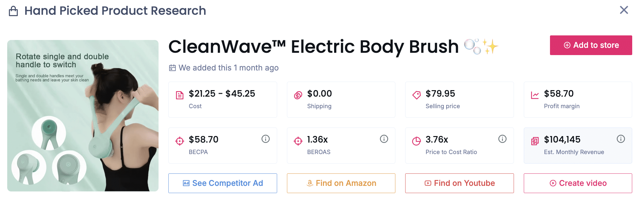Viewport: 644px width, 198px height.
Task: Open the Price to Cost Ratio info tooltip
Action: 502,139
